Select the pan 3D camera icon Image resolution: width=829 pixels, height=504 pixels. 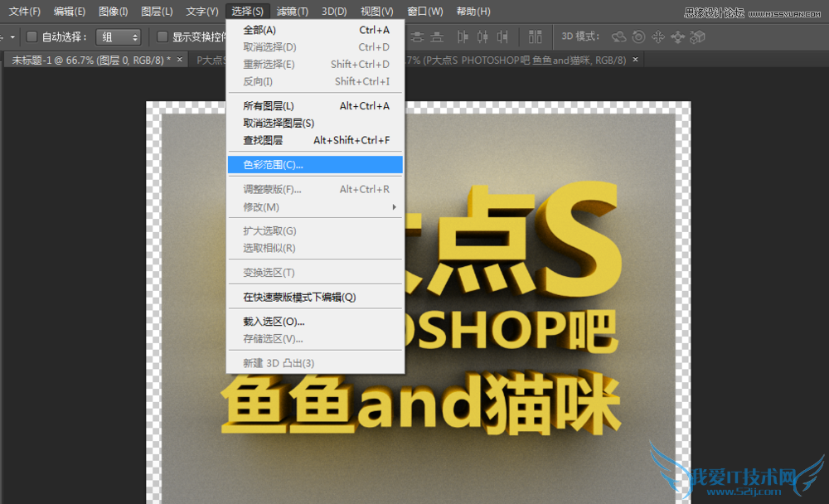[657, 36]
